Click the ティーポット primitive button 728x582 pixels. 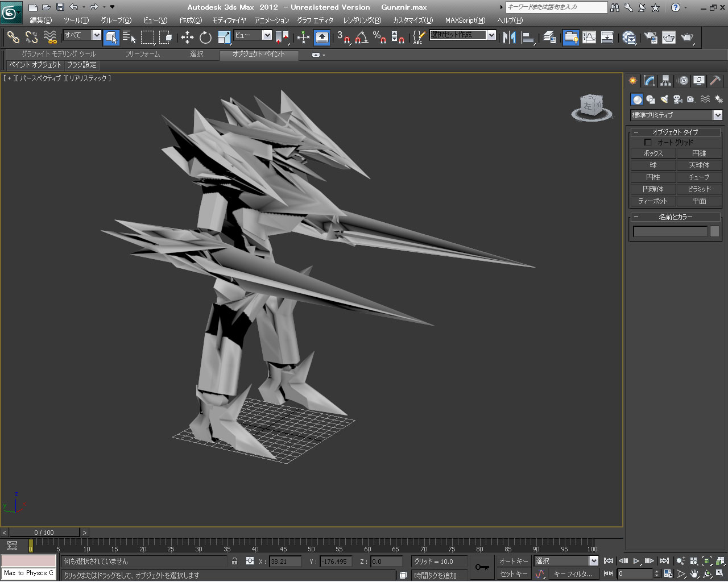[x=652, y=201]
